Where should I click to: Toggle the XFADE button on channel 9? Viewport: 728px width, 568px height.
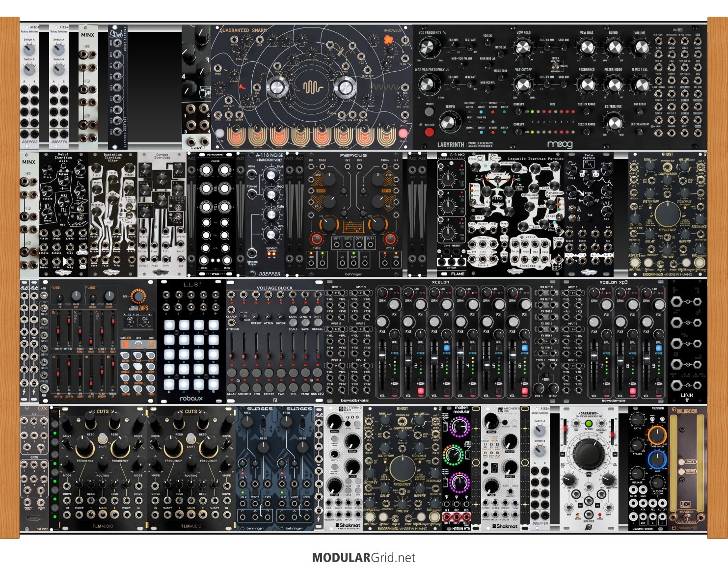click(659, 348)
